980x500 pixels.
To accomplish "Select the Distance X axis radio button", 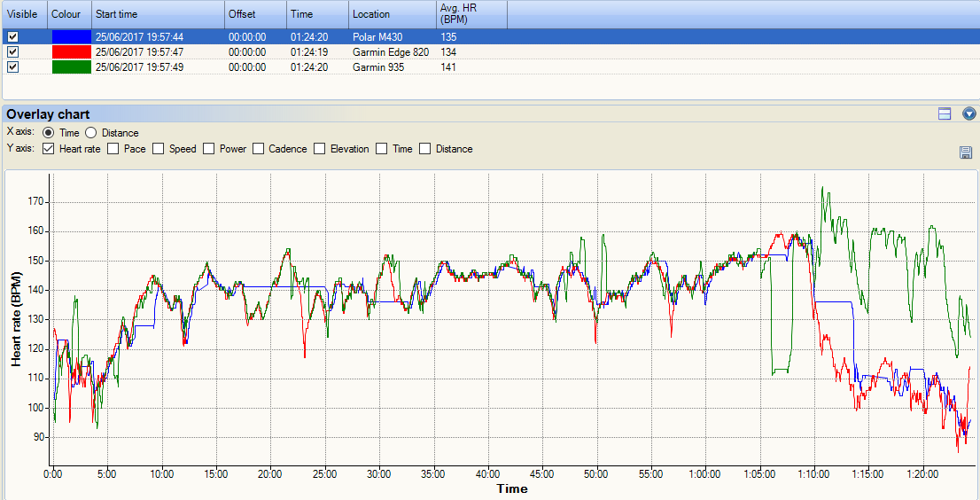I will (x=90, y=132).
